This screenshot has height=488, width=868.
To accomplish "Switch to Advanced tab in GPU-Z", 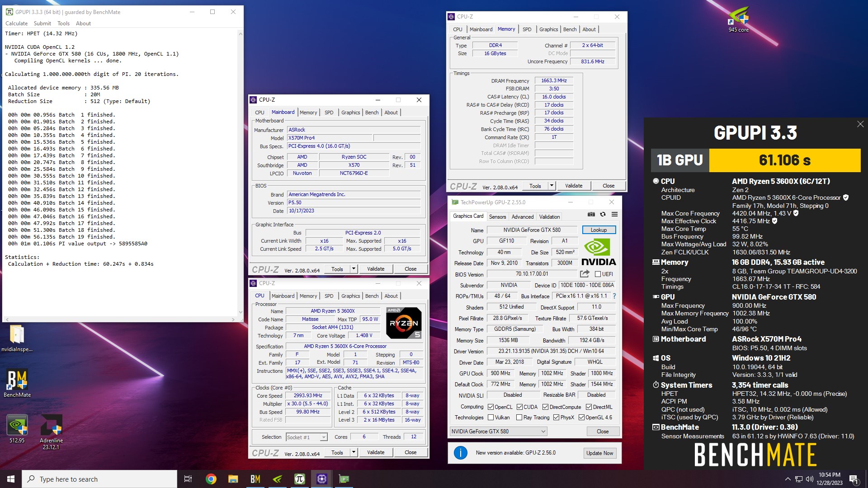I will (523, 217).
